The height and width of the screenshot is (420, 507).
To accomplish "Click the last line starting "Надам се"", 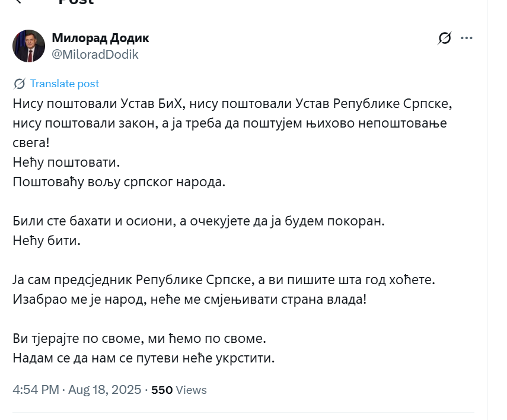I will (x=144, y=358).
